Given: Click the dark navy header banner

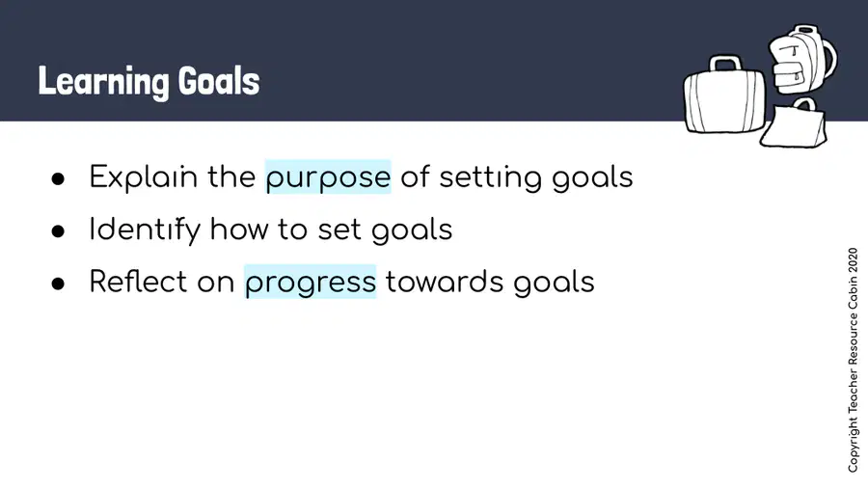Looking at the screenshot, I should 434,61.
